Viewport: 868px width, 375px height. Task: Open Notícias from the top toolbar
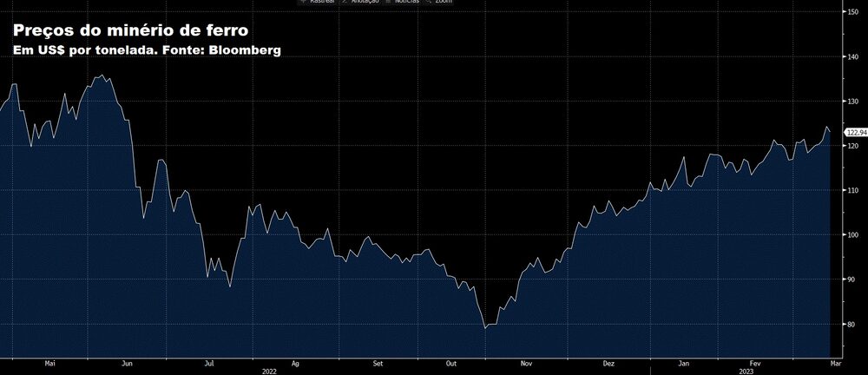click(x=406, y=3)
